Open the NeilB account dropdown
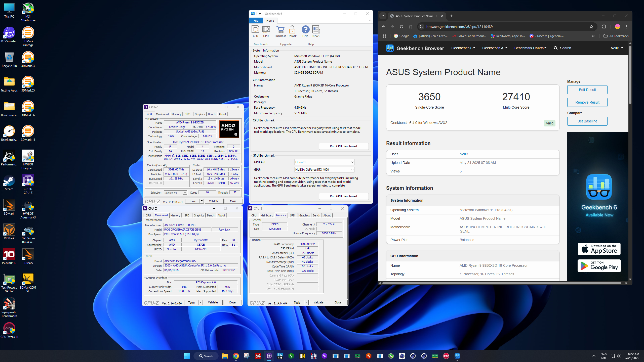 (x=617, y=48)
